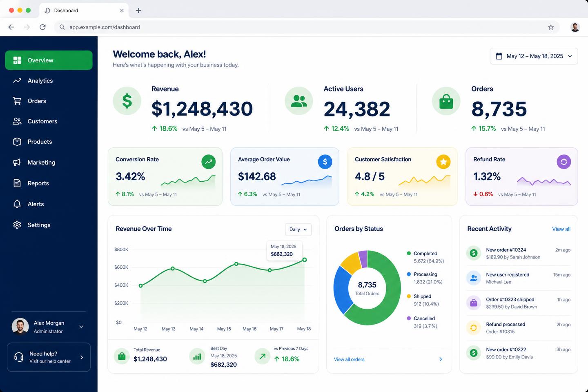Click the browser profile avatar
The image size is (588, 392).
[575, 27]
